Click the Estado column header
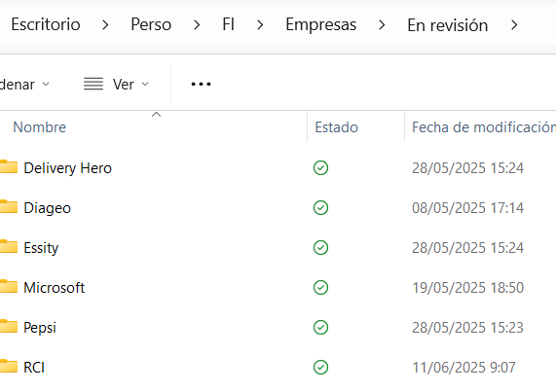This screenshot has width=556, height=392. tap(337, 127)
